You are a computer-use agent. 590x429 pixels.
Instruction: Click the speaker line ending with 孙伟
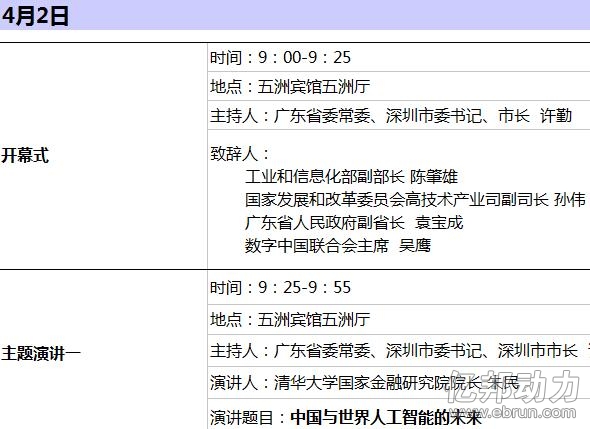415,199
